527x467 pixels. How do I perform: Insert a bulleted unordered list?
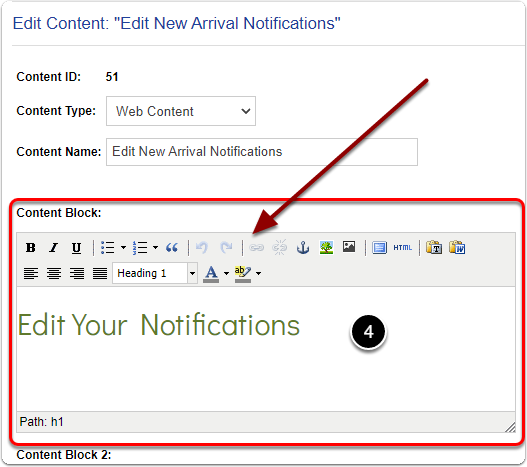(x=108, y=248)
